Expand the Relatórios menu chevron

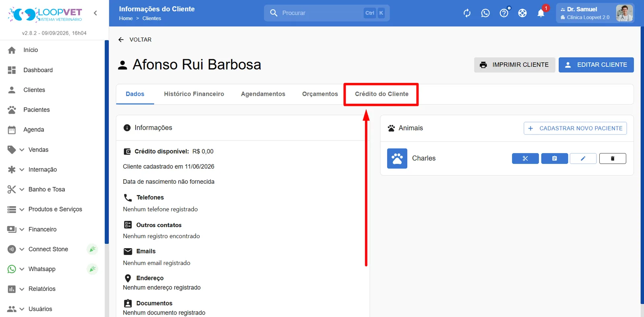22,289
